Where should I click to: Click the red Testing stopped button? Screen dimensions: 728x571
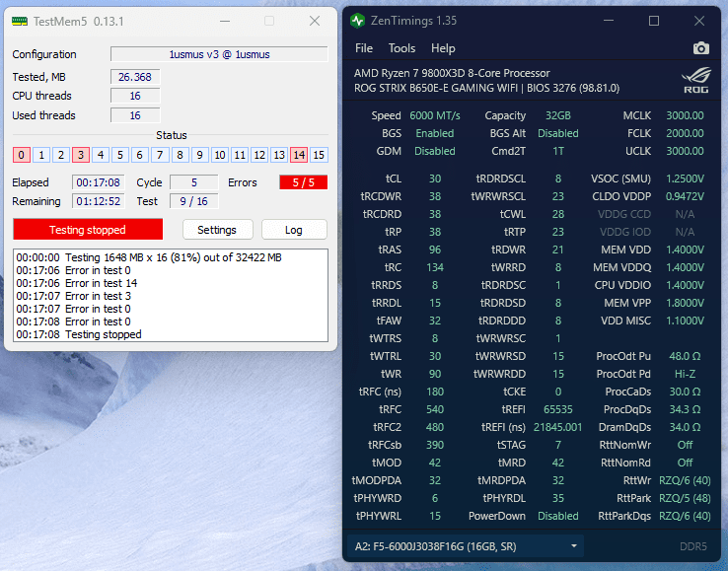(88, 230)
